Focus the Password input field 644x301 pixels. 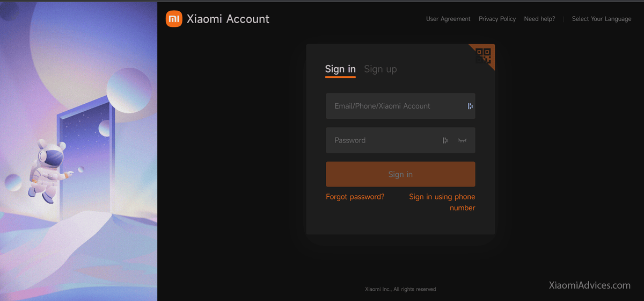pyautogui.click(x=400, y=140)
